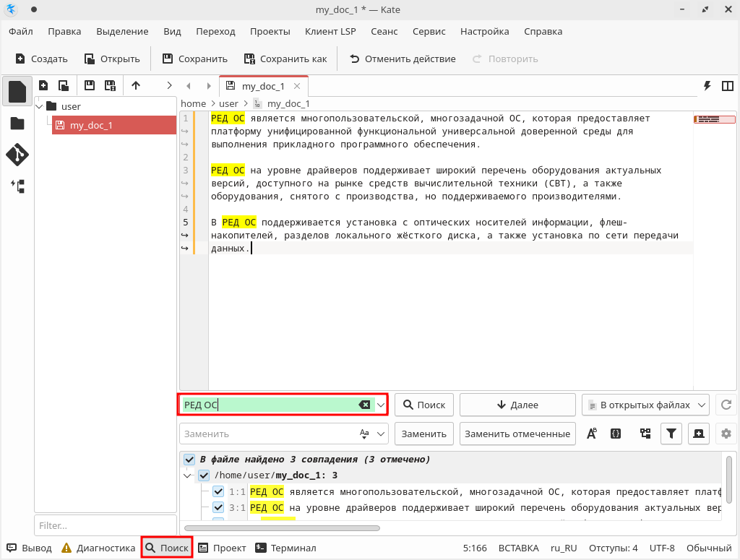Expand the search history dropdown arrow
Image resolution: width=740 pixels, height=560 pixels.
pyautogui.click(x=381, y=405)
